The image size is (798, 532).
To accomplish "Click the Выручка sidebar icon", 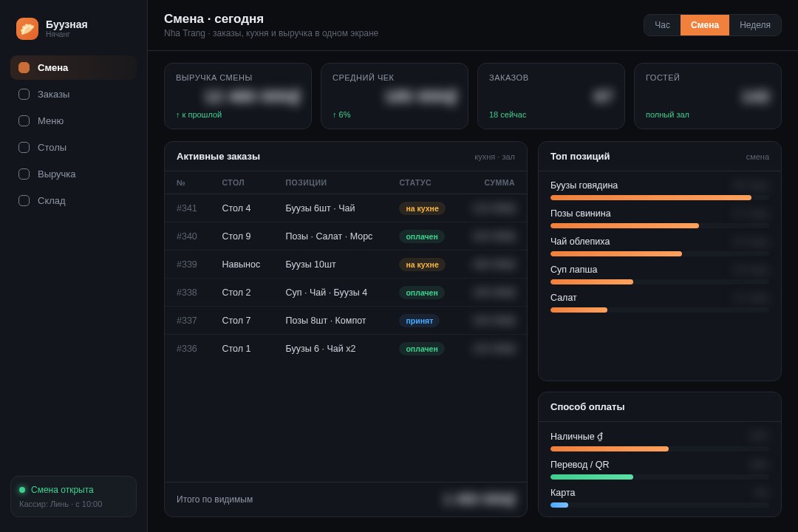I will [x=24, y=174].
